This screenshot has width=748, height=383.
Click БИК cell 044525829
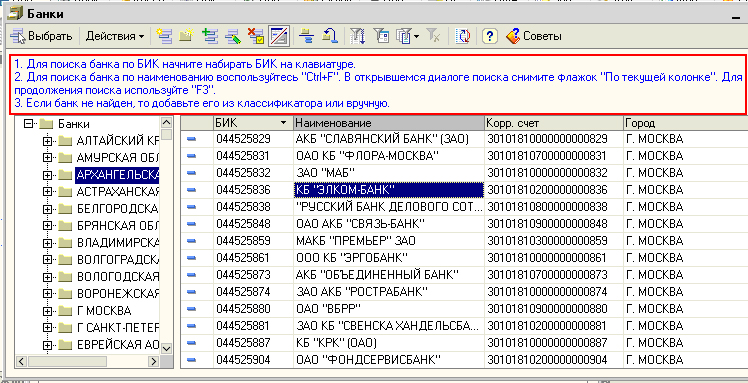253,139
